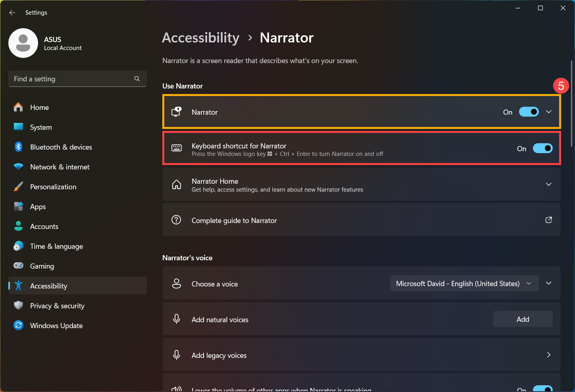This screenshot has width=575, height=392.
Task: Open Personalization settings
Action: (x=77, y=186)
